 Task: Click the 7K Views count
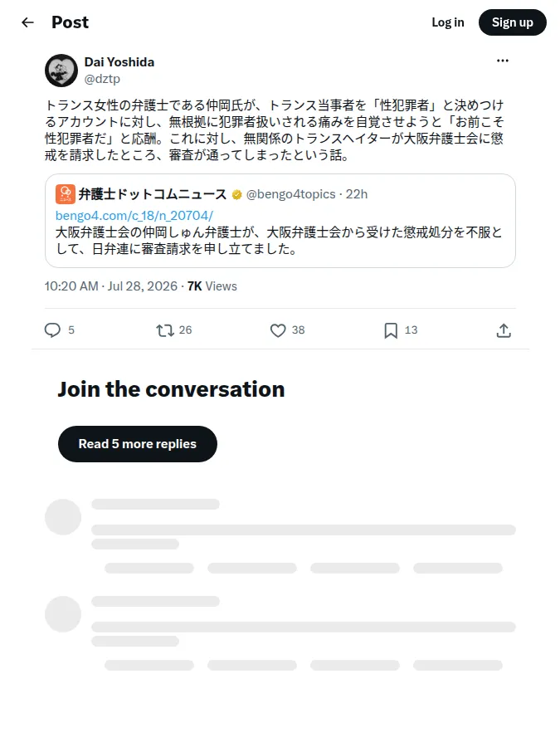click(212, 286)
